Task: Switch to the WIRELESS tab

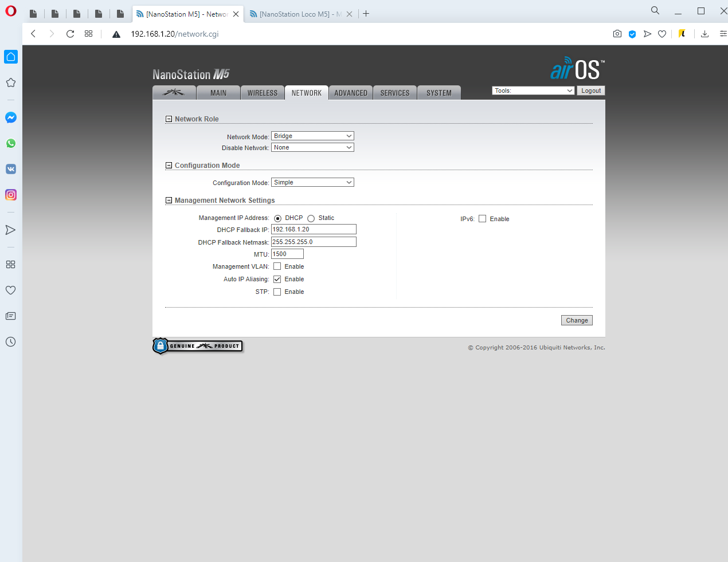Action: [x=263, y=93]
